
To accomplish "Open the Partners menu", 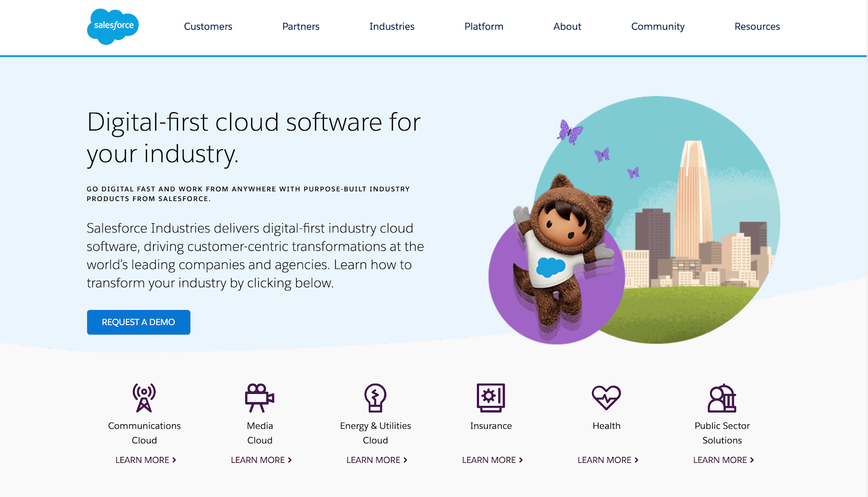I will 301,27.
